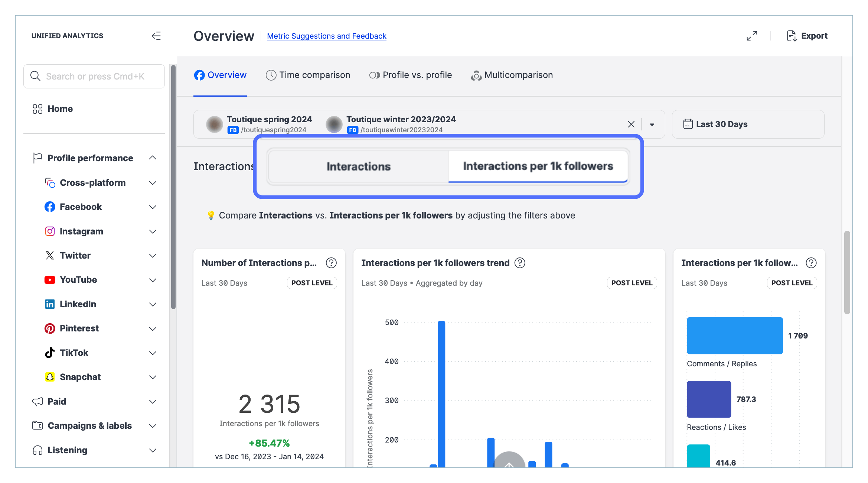Image resolution: width=868 pixels, height=483 pixels.
Task: Switch to the Time comparison tab
Action: (x=308, y=75)
